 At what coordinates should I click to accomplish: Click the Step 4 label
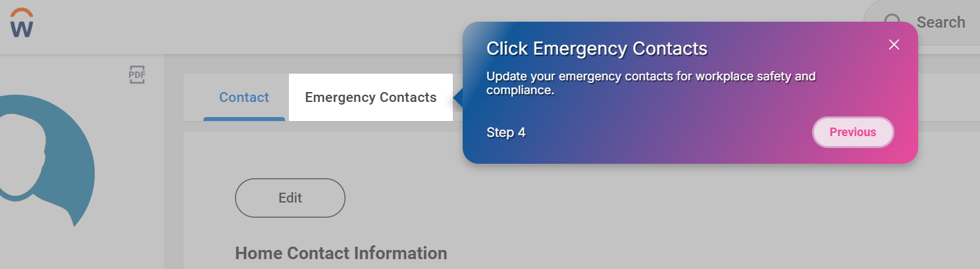506,133
